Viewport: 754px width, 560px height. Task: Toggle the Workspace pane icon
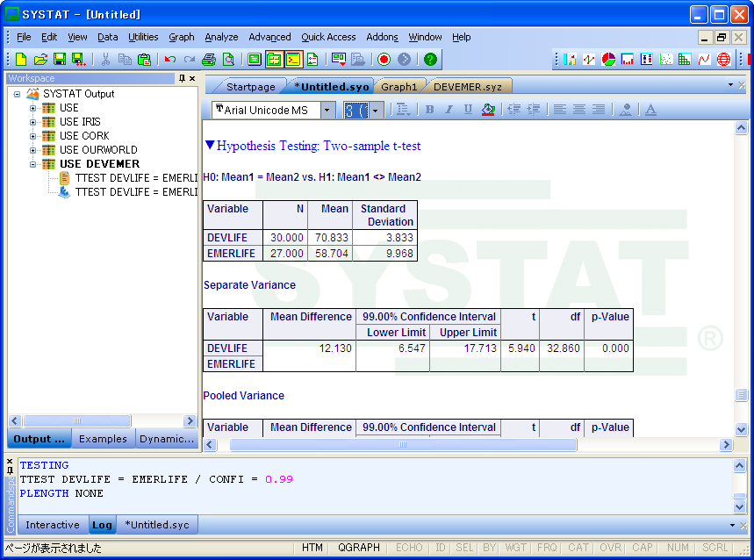click(x=274, y=59)
